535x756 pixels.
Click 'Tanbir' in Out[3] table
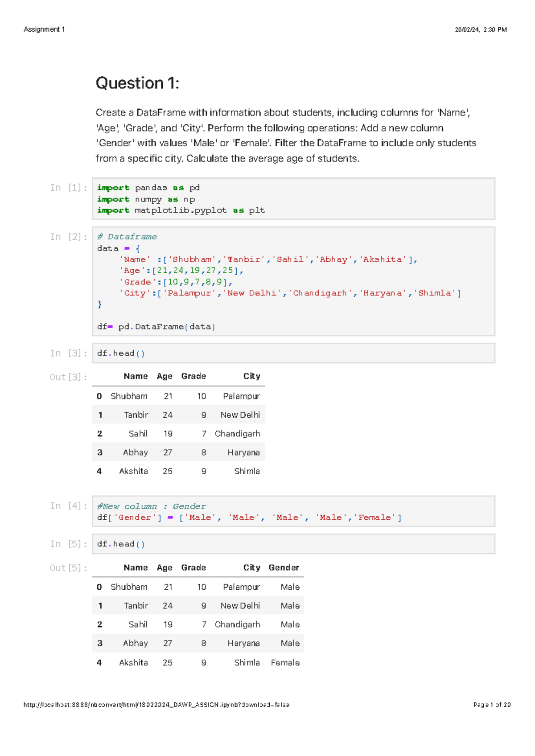(136, 415)
